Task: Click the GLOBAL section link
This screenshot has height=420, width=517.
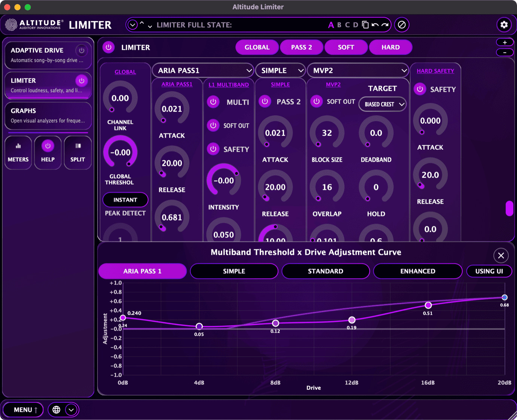Action: tap(125, 72)
